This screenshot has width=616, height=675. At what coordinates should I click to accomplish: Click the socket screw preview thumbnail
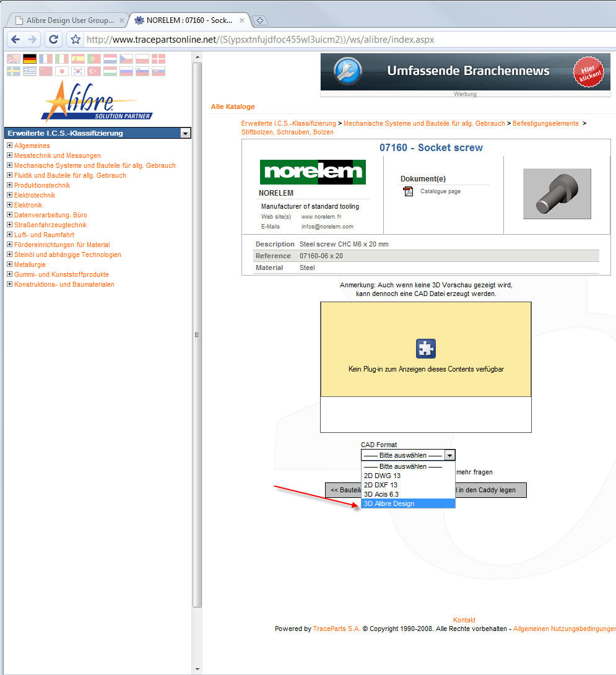(x=557, y=194)
